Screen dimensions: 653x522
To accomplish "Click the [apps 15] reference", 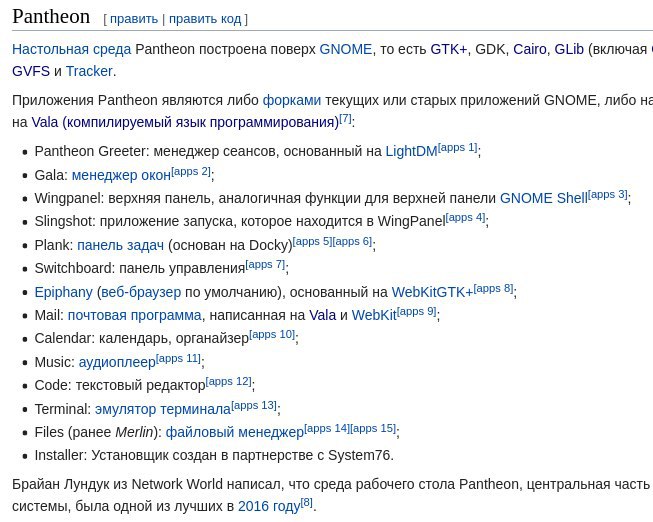I will click(373, 429).
